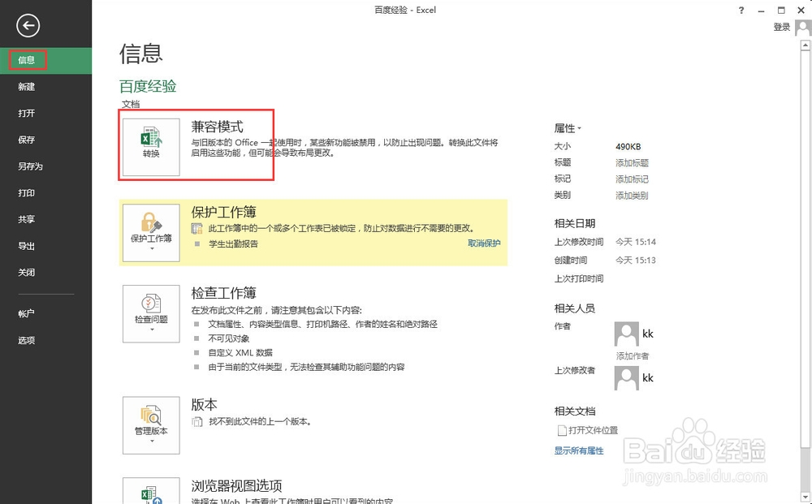Screen dimensions: 812x504
Task: Click the 添加作者 field
Action: point(633,356)
